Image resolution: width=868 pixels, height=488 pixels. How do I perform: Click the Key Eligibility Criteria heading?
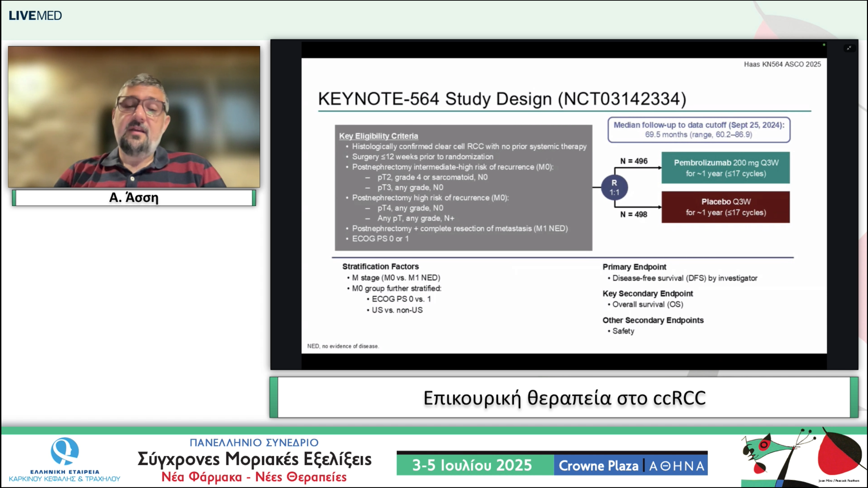[x=378, y=136]
